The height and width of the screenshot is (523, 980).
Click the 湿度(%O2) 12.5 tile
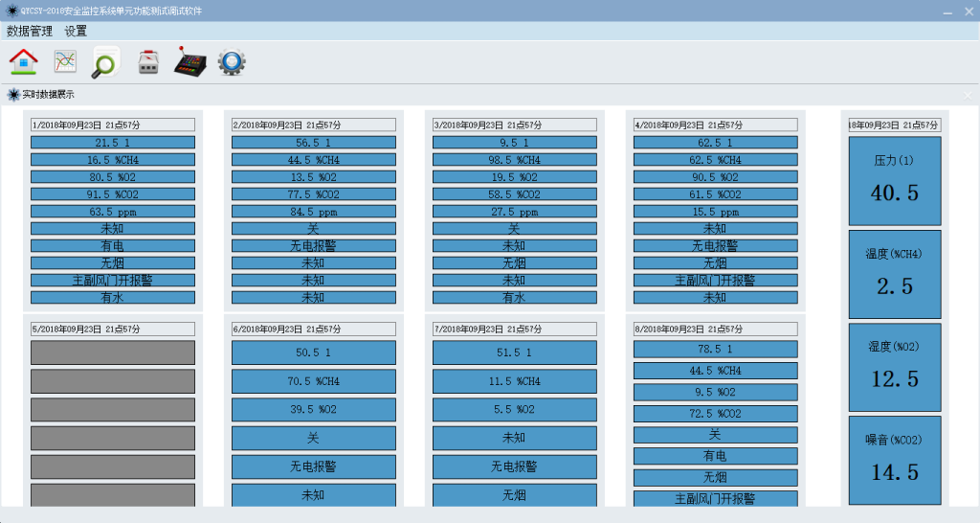(895, 367)
